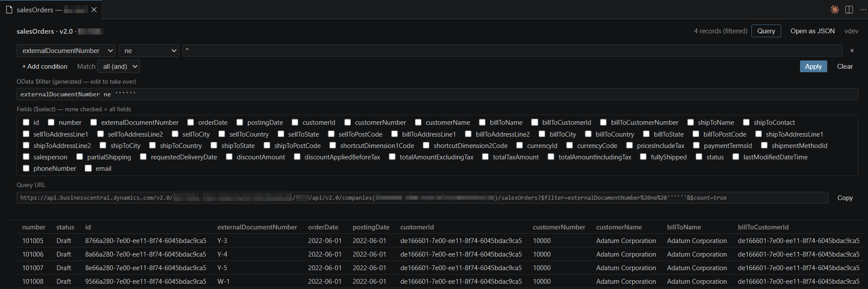The width and height of the screenshot is (868, 289).
Task: Check the requestedDeliveryDate field checkbox
Action: 143,157
